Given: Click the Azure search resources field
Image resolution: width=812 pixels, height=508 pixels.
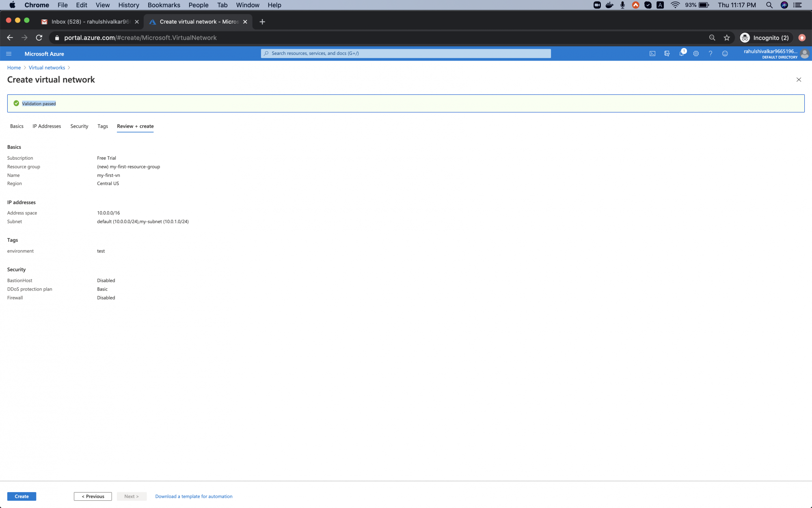Looking at the screenshot, I should [x=406, y=53].
